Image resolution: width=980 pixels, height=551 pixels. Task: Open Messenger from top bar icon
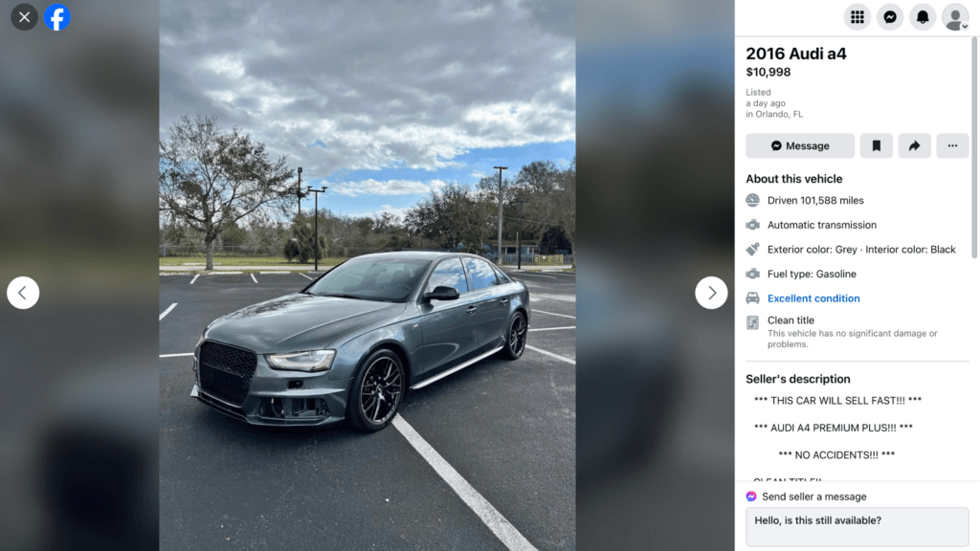pos(890,17)
